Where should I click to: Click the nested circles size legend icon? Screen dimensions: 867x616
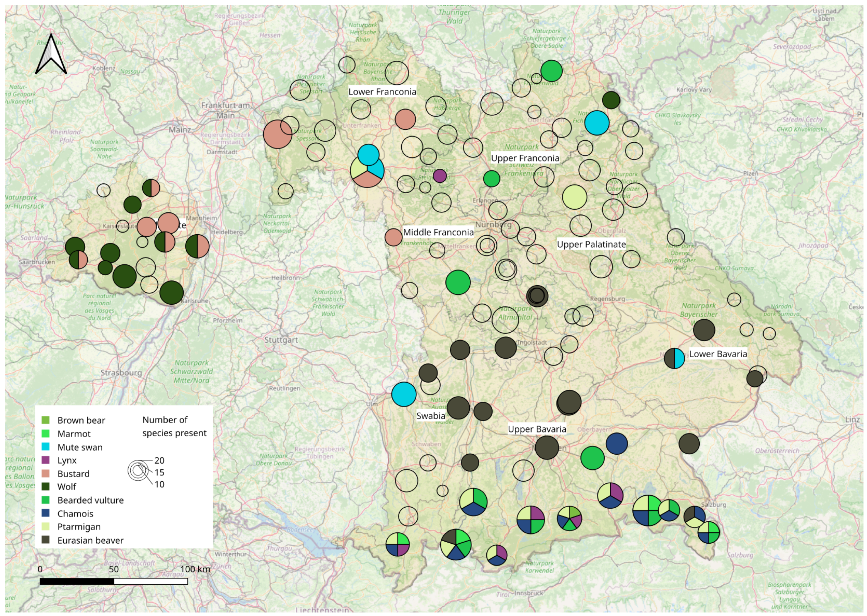tap(137, 471)
